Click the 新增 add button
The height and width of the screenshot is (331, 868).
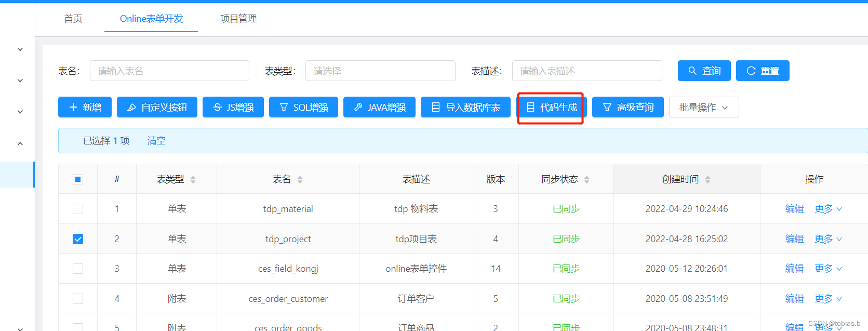[85, 107]
